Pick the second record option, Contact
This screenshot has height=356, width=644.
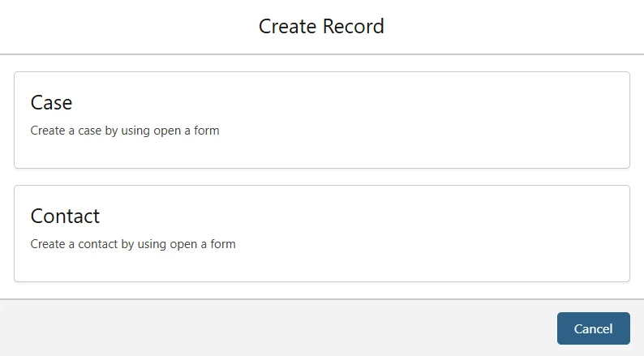coord(321,234)
